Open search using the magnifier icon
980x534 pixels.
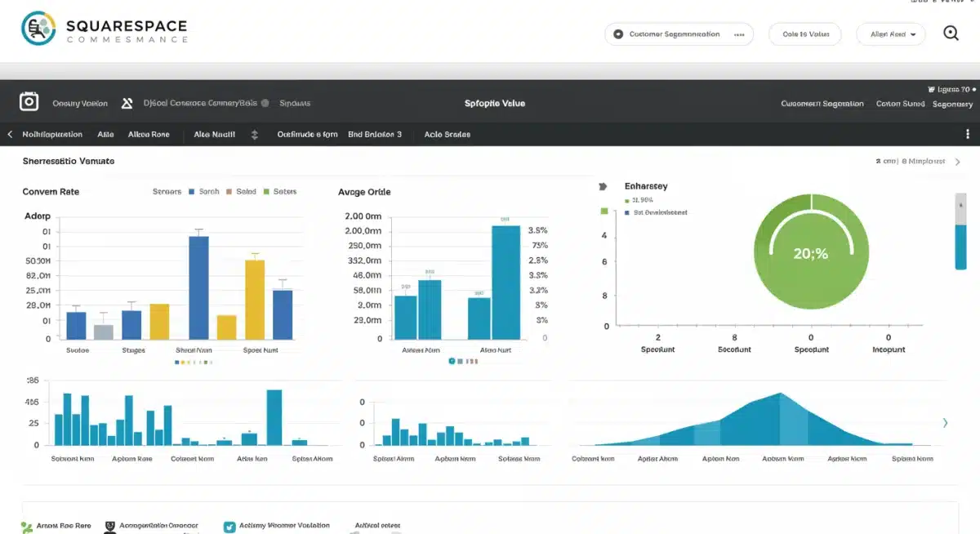tap(951, 33)
